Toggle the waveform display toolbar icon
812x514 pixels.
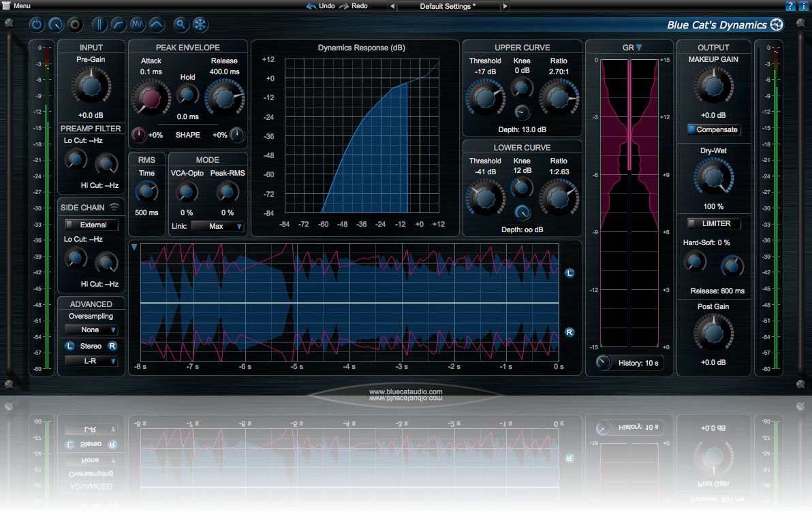(137, 25)
